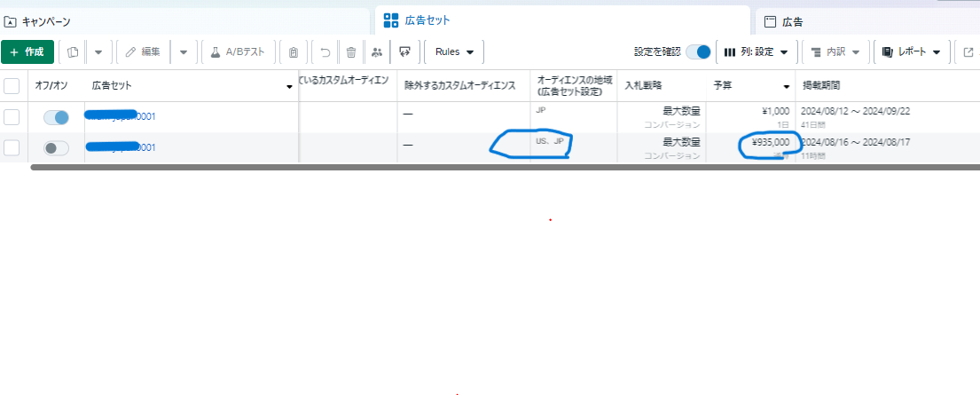Viewport: 980px width, 395px height.
Task: Click the 2024/08/16 ～ 2024/08/17 schedule cell
Action: (888, 147)
